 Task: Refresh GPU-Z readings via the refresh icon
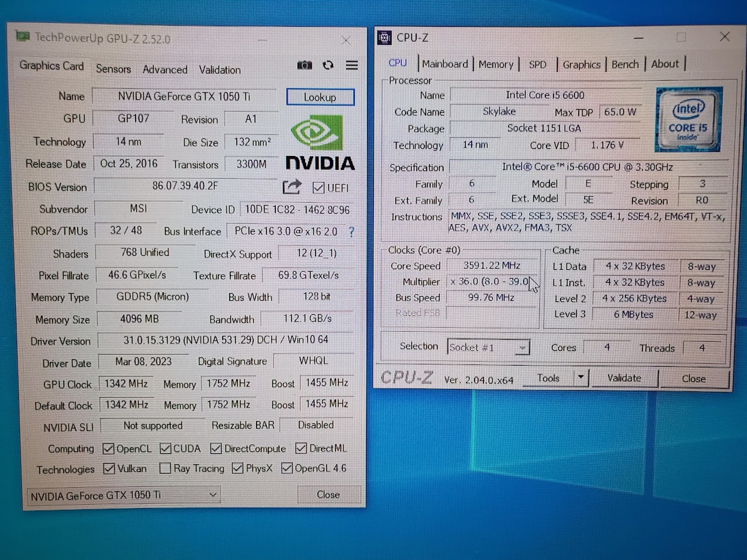click(x=328, y=65)
